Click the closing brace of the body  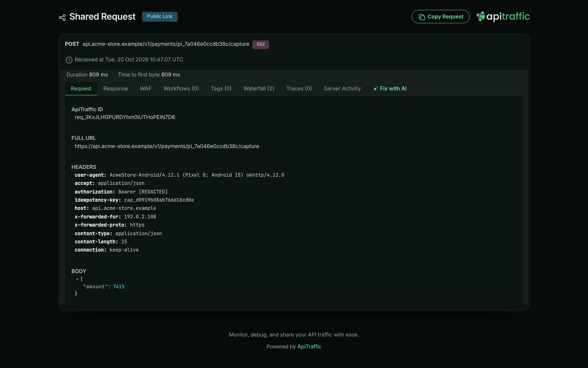[x=76, y=294]
